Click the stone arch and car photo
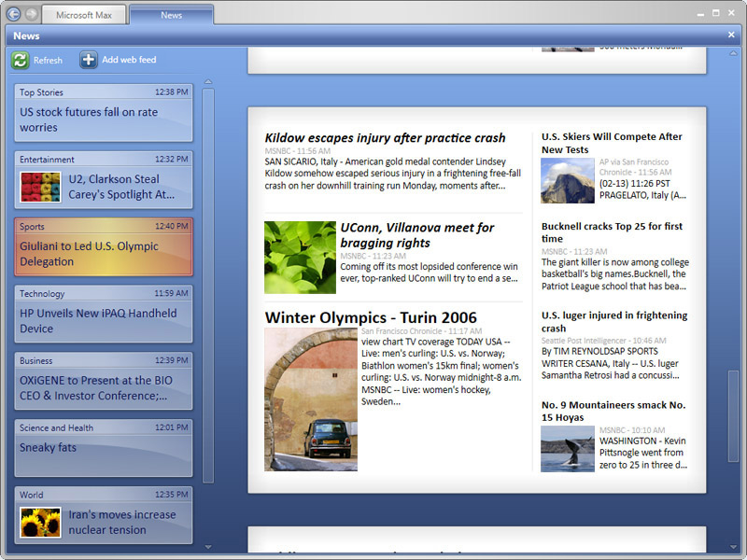The image size is (747, 560). (311, 399)
